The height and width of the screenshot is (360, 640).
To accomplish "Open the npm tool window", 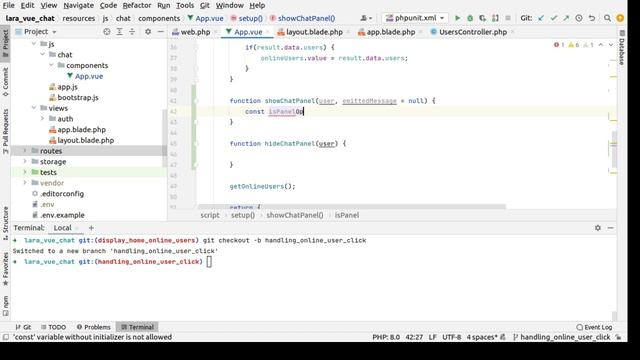I will (5, 306).
